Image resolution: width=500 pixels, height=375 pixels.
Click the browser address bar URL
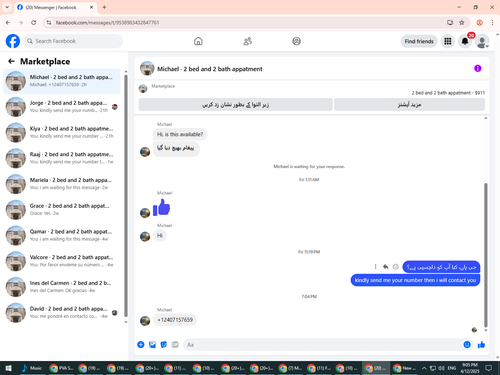click(x=107, y=23)
